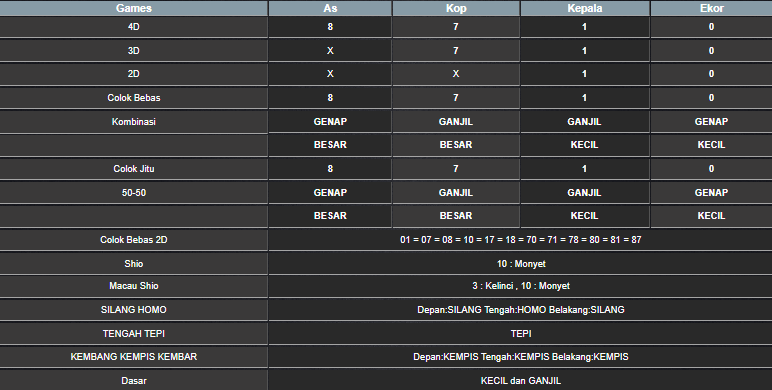Click the 'KECIL dan GANJIL' Dasar value
772x390 pixels.
(x=521, y=381)
